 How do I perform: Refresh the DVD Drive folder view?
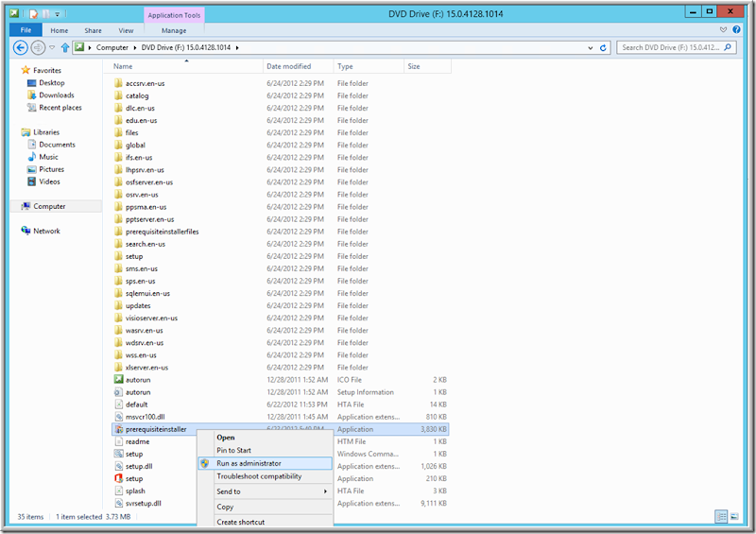(603, 48)
